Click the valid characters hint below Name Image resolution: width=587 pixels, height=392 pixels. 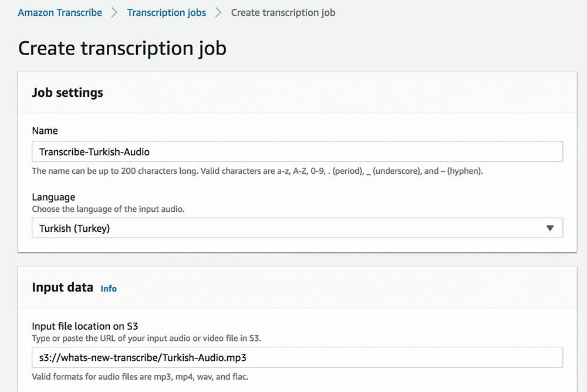point(257,171)
